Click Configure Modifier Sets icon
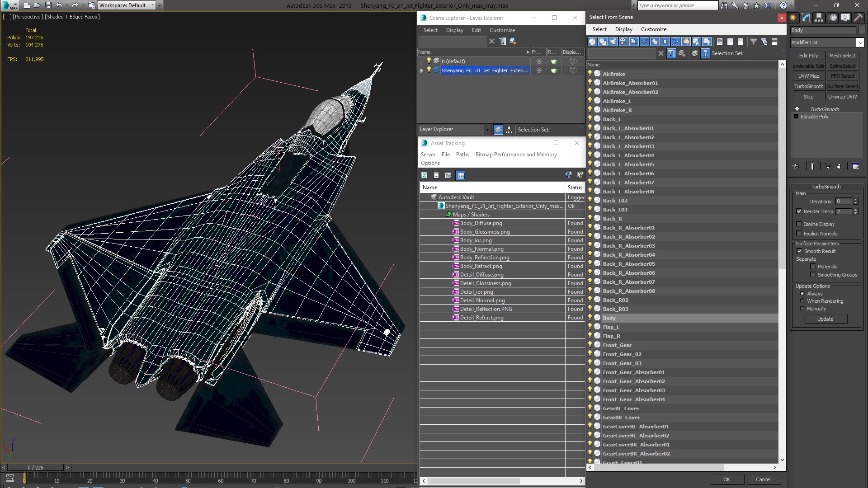The image size is (868, 488). click(x=855, y=166)
